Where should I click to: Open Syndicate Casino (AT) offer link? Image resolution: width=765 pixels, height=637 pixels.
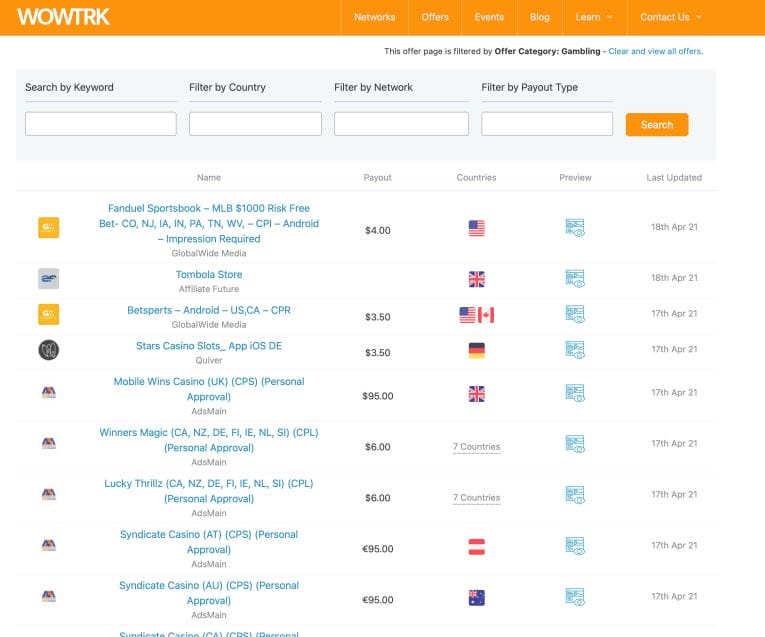[209, 542]
